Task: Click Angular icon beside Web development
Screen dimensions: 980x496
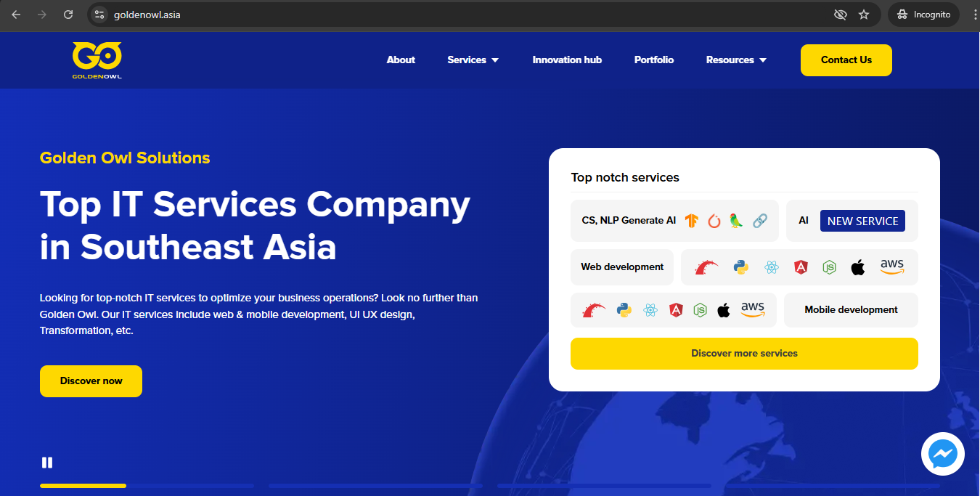Action: pos(801,267)
